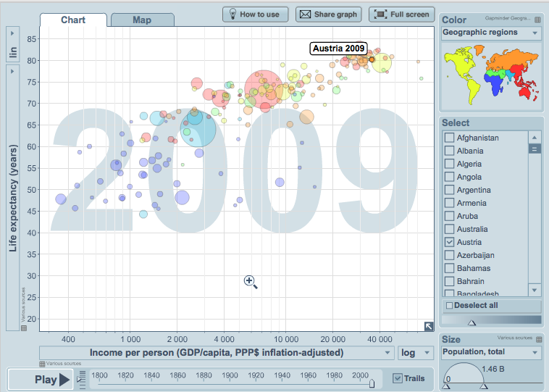The height and width of the screenshot is (392, 549).
Task: Click the zoom magnifier icon in the chart
Action: tap(251, 282)
